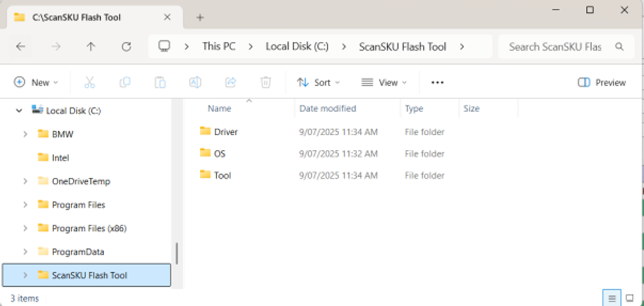Expand the BMW folder in tree
Image resolution: width=644 pixels, height=306 pixels.
click(x=25, y=134)
